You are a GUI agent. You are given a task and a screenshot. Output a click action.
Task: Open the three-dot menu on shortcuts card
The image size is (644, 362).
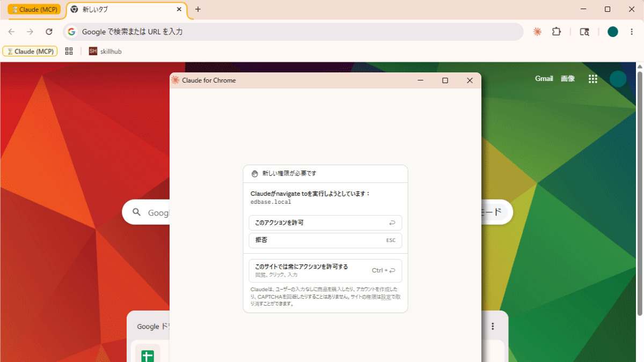[x=493, y=326]
